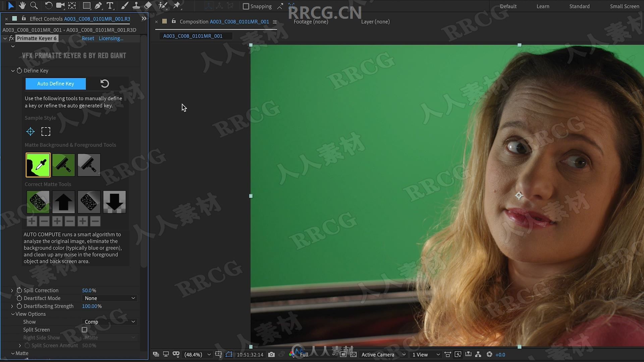Select the Show dropdown comp option
This screenshot has width=644, height=362.
click(109, 321)
